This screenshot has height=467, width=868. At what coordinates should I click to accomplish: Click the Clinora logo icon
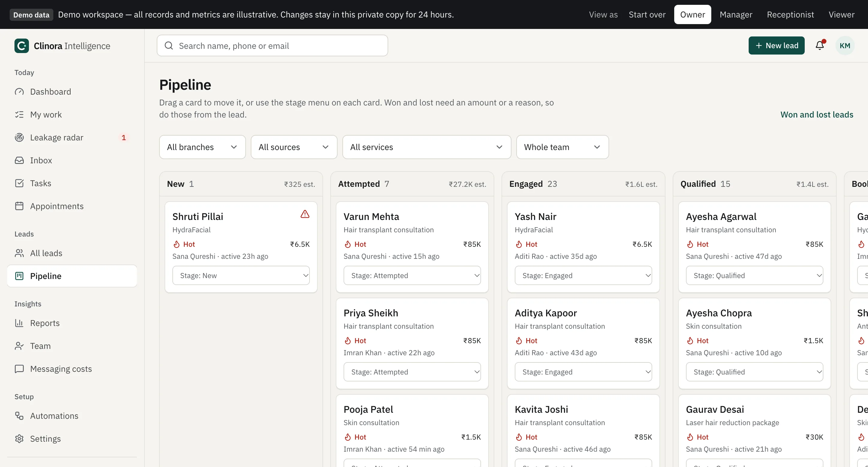(22, 46)
